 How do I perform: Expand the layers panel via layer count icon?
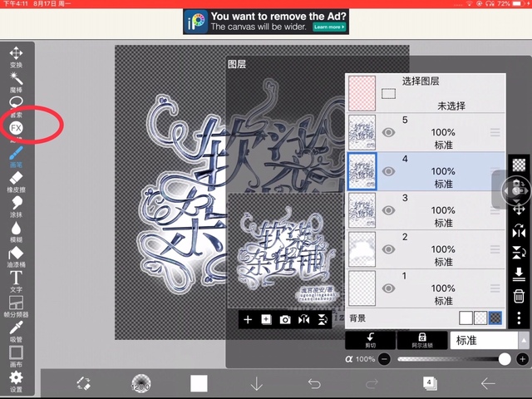point(430,383)
